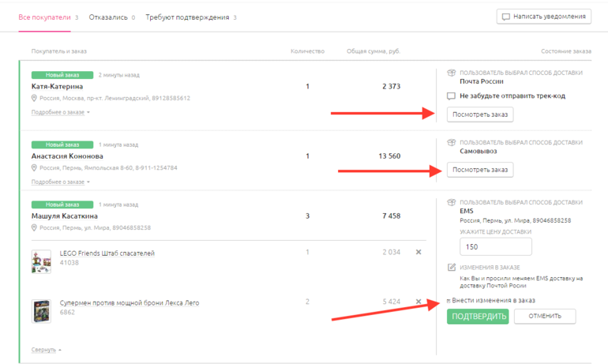The image size is (608, 364).
Task: Open Написать уведомления button
Action: [543, 17]
